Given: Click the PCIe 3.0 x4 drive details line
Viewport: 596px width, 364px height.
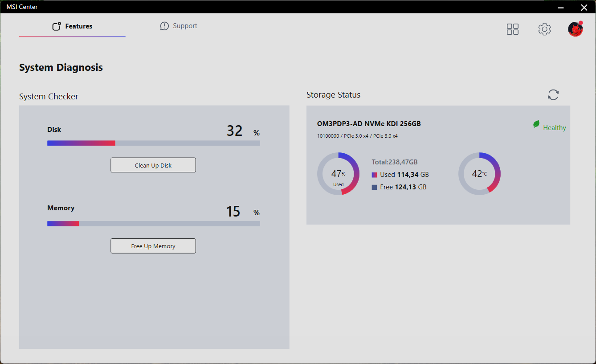Looking at the screenshot, I should click(x=357, y=136).
